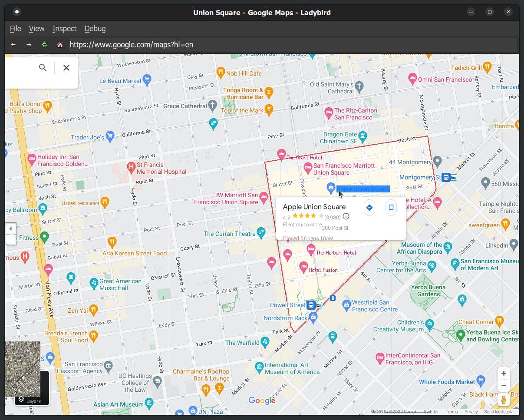Screen dimensions: 524x420
Task: Click the Google logo on map
Action: pyautogui.click(x=262, y=401)
